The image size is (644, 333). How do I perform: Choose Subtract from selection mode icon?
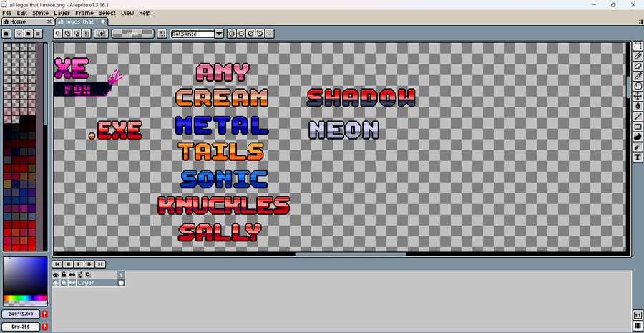[x=77, y=33]
